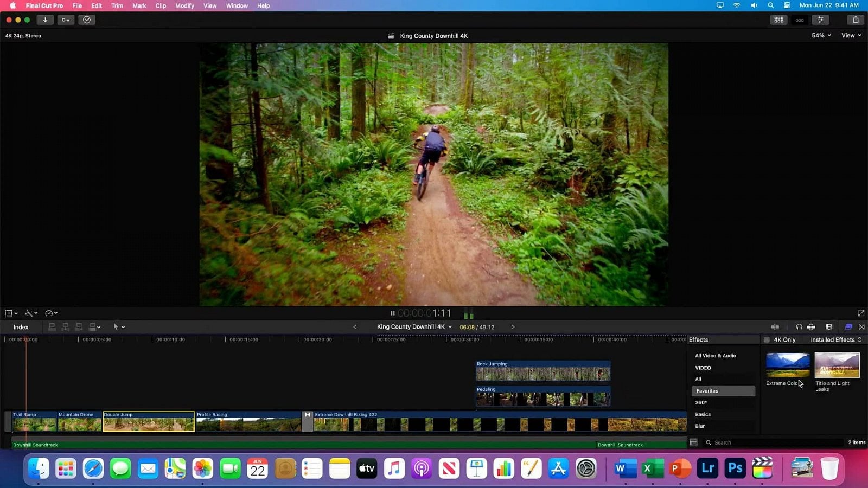Image resolution: width=868 pixels, height=488 pixels.
Task: Click the effects Search field
Action: (x=774, y=442)
